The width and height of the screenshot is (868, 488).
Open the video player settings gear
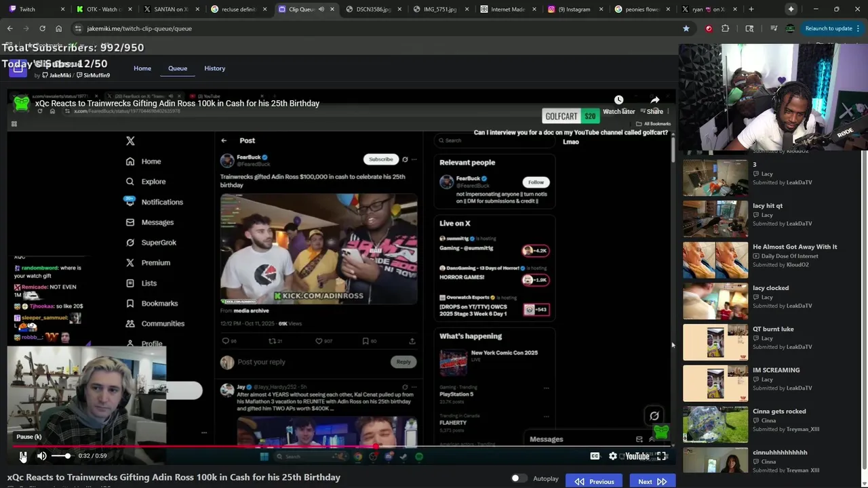pos(613,456)
